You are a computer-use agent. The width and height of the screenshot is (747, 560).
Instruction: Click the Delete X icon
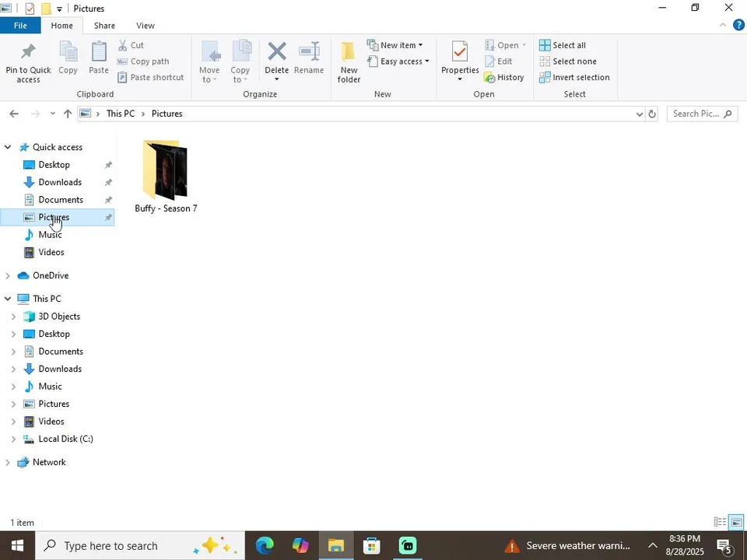(x=277, y=52)
